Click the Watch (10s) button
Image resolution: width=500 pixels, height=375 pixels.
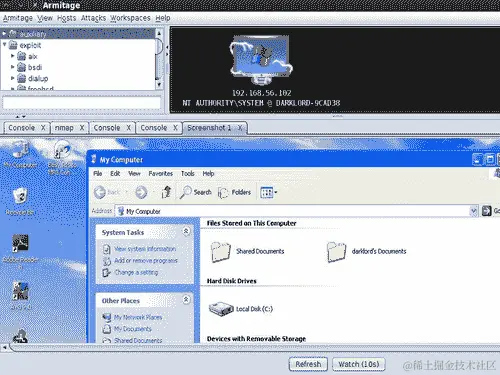pyautogui.click(x=359, y=364)
